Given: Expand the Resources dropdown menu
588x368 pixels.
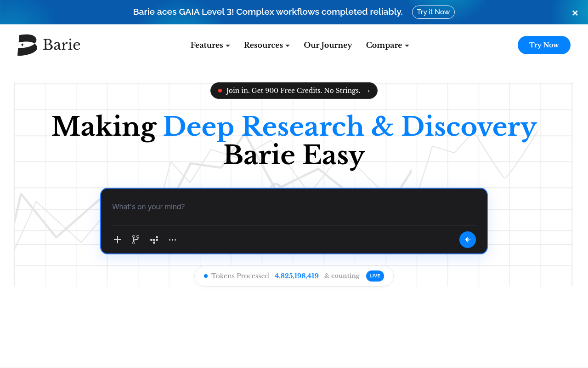Looking at the screenshot, I should coord(267,45).
